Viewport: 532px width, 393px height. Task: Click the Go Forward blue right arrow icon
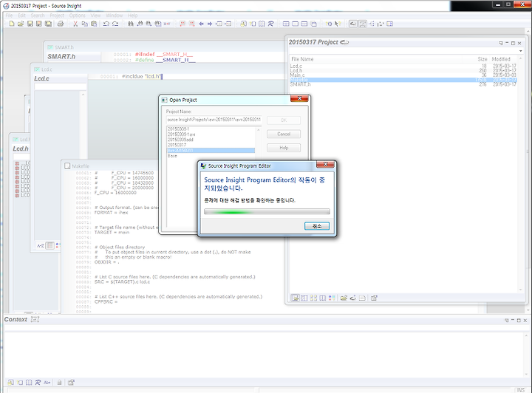[210, 24]
